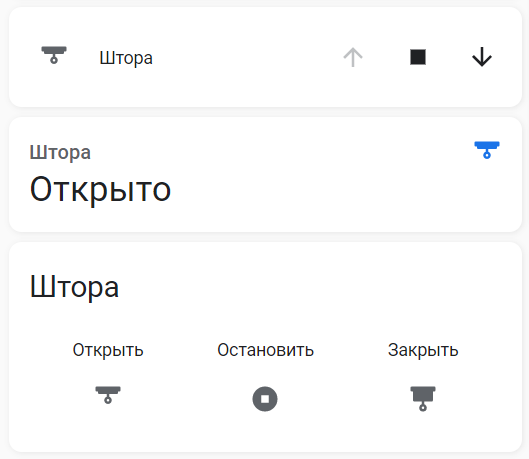Click blank area beside bottom card's Штора title
The image size is (529, 459).
304,287
